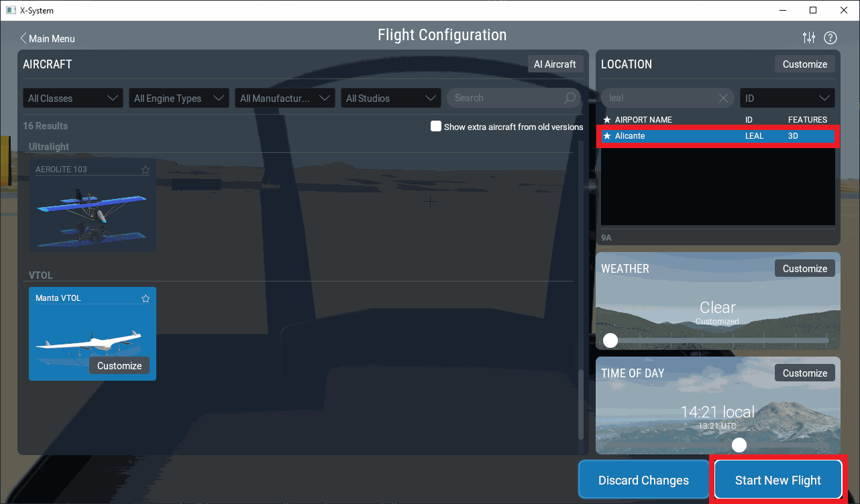
Task: Open the help question mark icon
Action: (x=830, y=38)
